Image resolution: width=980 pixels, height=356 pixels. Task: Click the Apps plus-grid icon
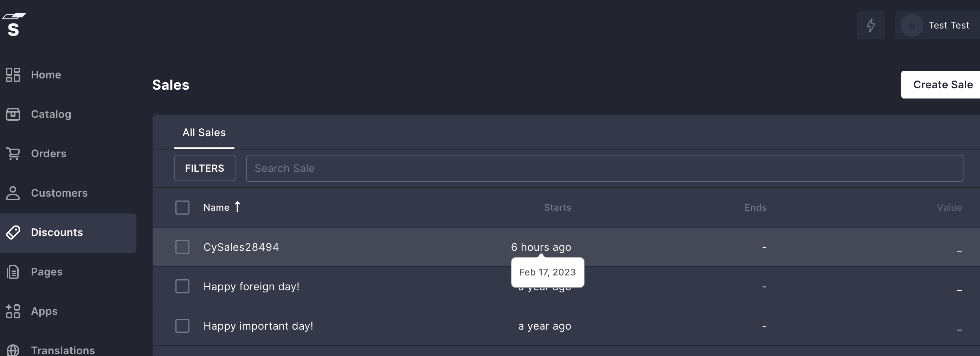[13, 311]
